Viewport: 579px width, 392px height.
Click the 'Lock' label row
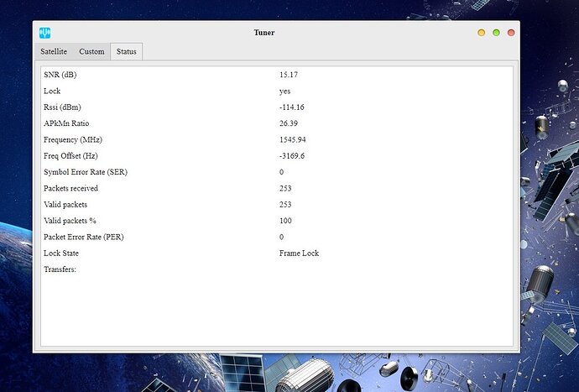click(x=52, y=91)
